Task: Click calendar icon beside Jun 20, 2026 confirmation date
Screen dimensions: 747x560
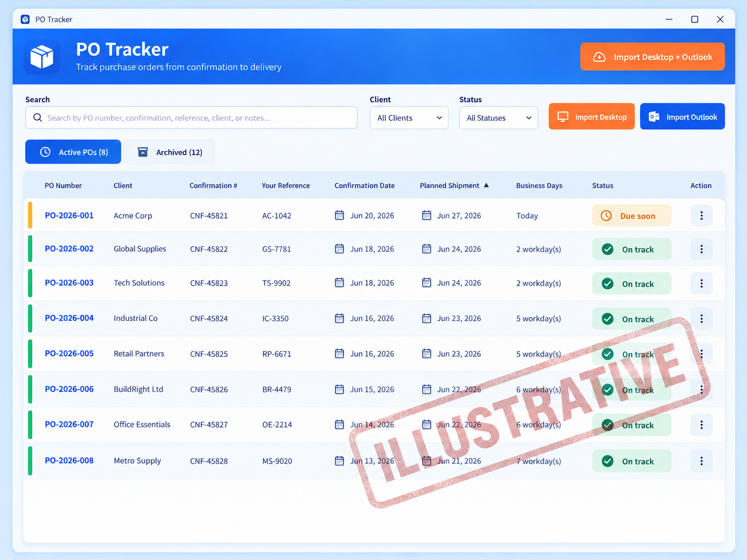Action: tap(339, 215)
